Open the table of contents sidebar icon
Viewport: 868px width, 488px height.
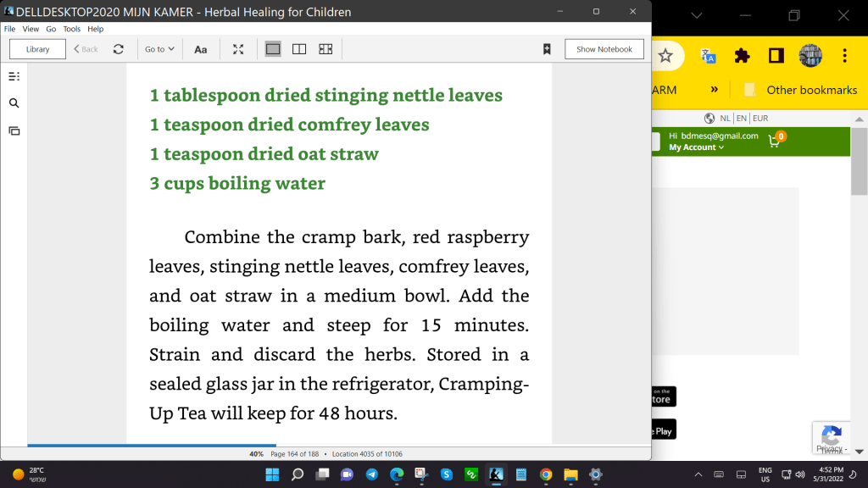tap(14, 76)
